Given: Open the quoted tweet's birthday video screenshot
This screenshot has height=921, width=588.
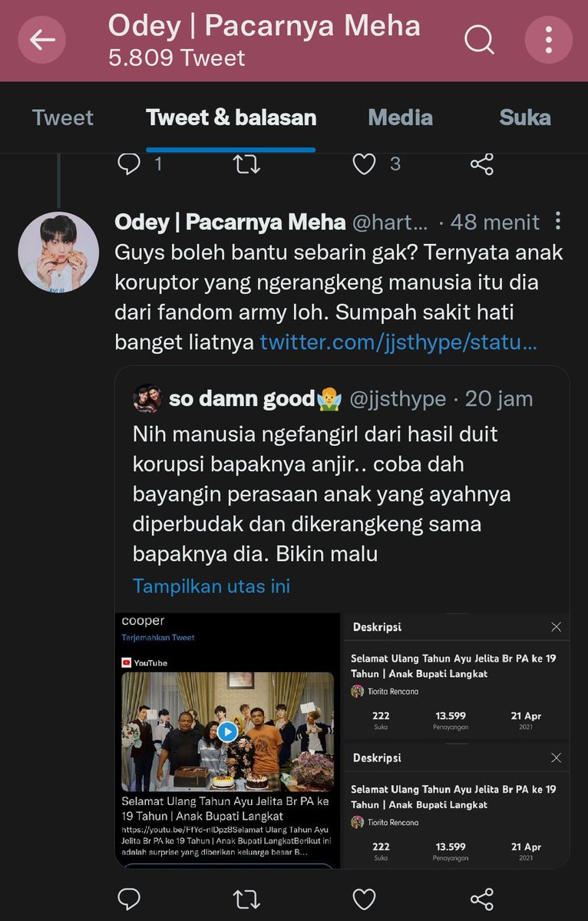Looking at the screenshot, I should (x=227, y=740).
